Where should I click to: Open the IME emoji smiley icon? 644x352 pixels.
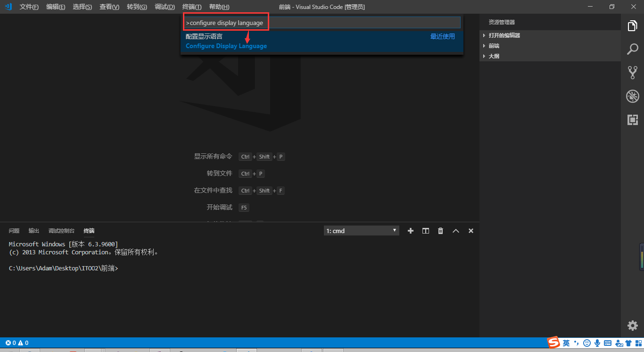tap(587, 343)
